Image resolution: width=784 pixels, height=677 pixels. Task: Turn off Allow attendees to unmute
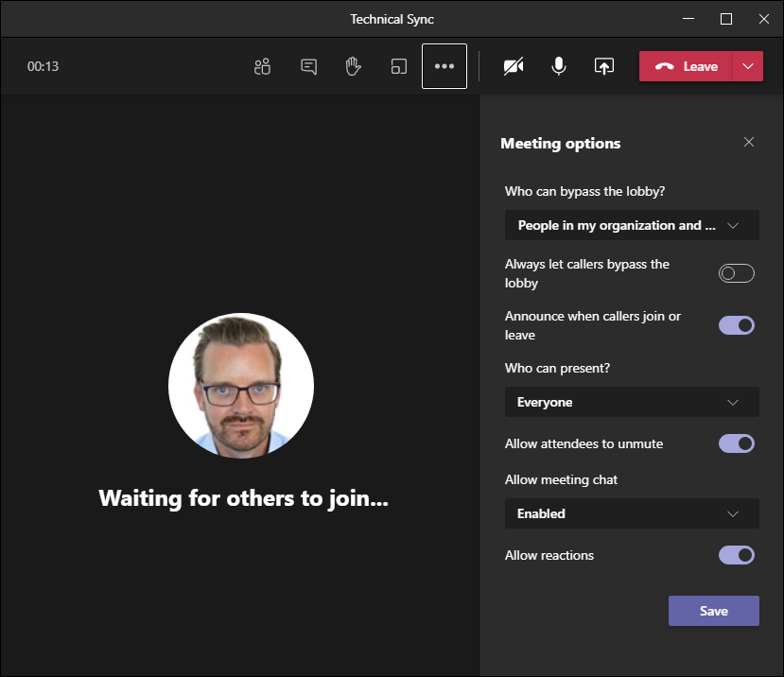(x=737, y=443)
